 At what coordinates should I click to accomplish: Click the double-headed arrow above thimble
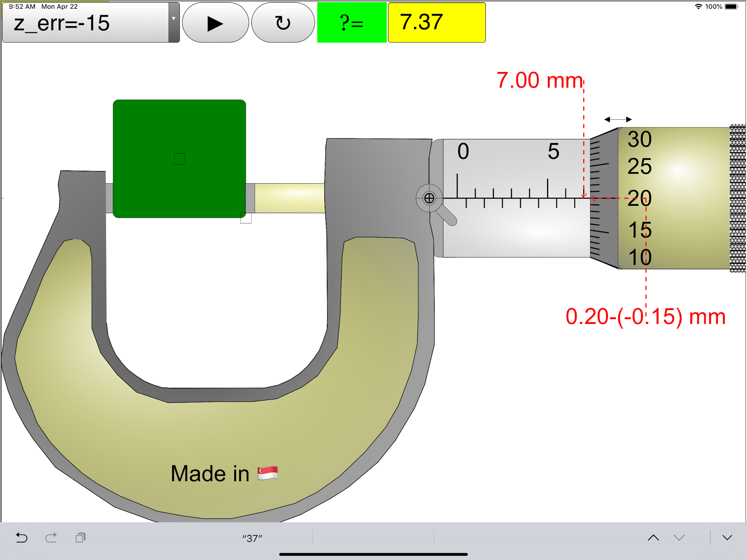pyautogui.click(x=618, y=119)
